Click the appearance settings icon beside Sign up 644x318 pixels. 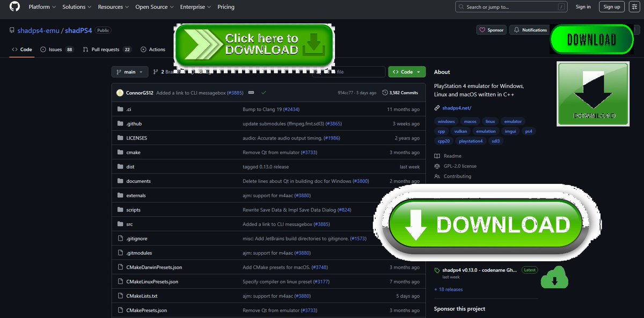pyautogui.click(x=633, y=7)
